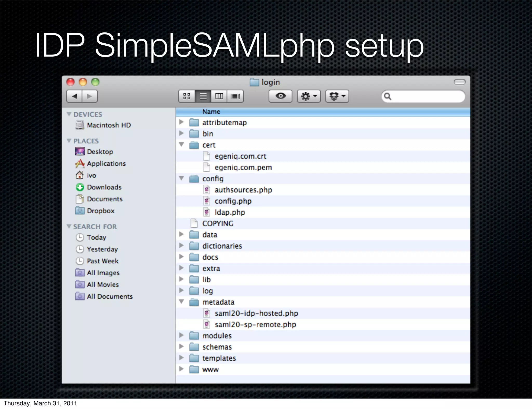
Task: Expand the templates folder
Action: (x=182, y=358)
